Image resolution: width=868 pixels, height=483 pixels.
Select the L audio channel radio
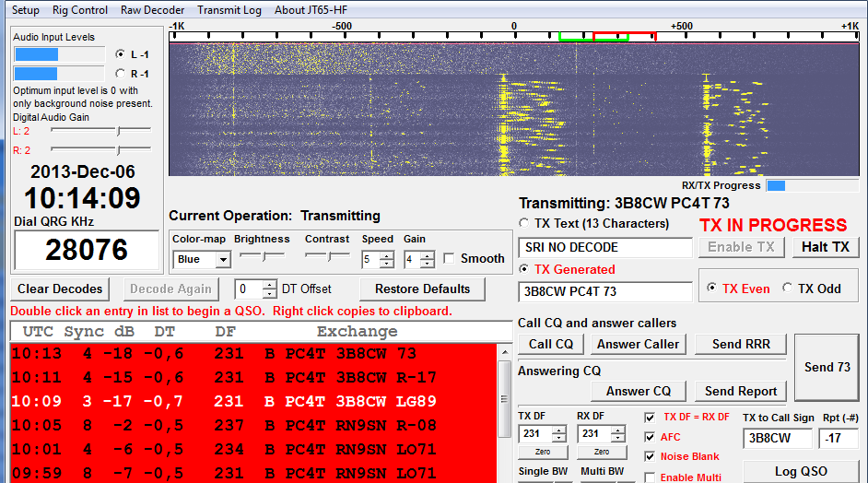[120, 54]
